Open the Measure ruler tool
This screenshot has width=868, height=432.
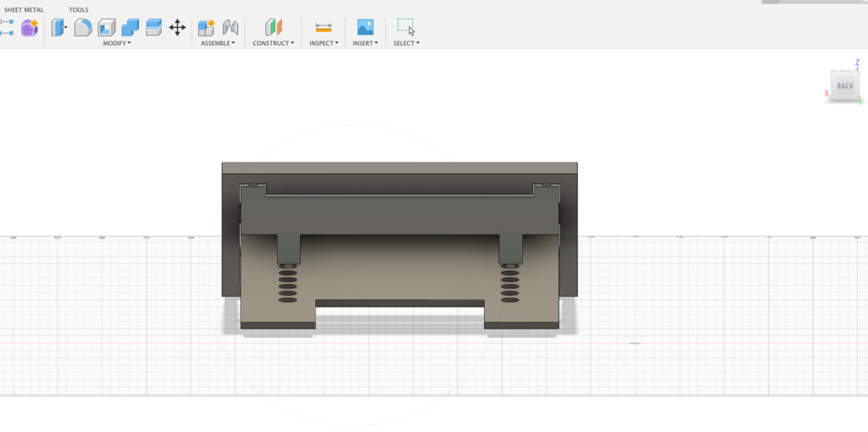point(323,27)
